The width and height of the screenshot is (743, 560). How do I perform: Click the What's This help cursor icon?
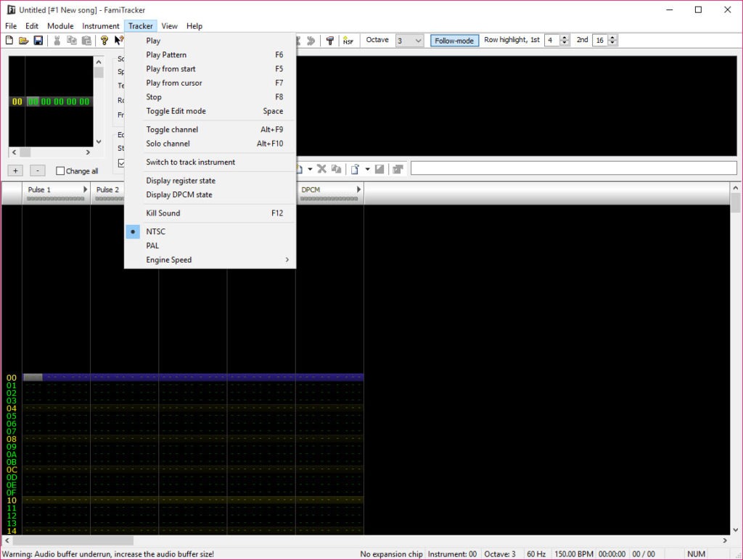119,41
